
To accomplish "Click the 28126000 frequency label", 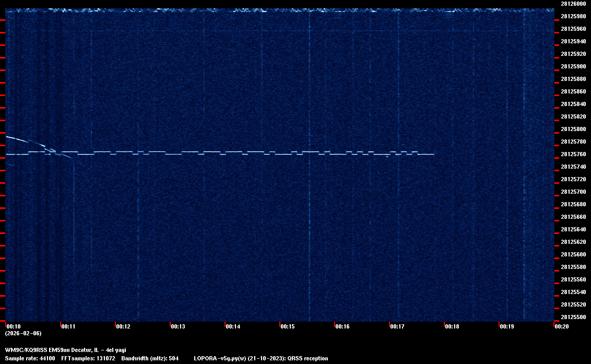I will 573,3.
